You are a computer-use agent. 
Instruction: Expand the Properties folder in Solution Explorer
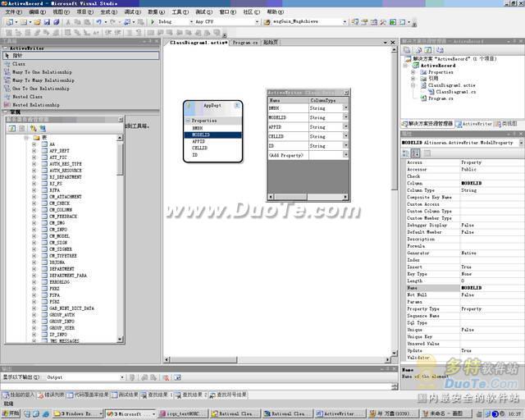click(x=413, y=72)
